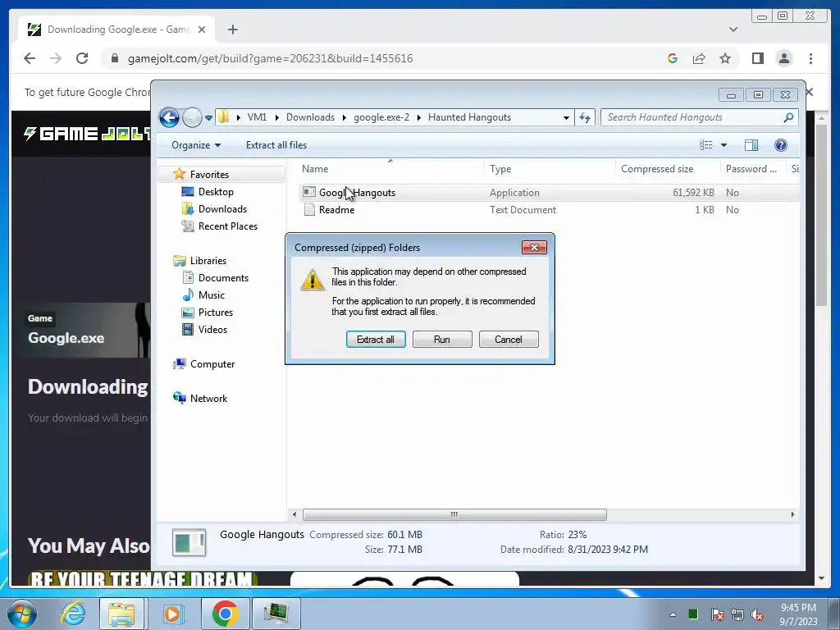
Task: Open Explorer help question mark icon
Action: click(x=781, y=145)
